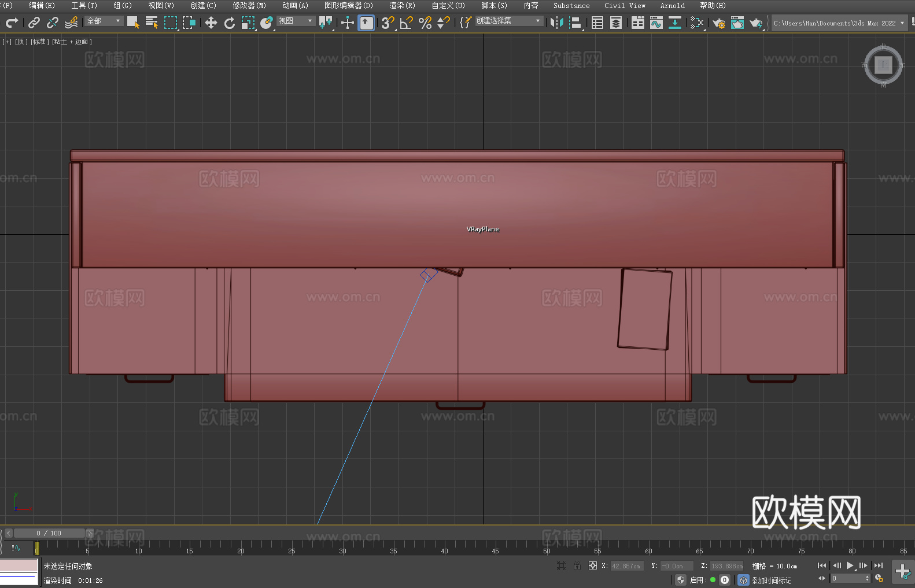Toggle Window/Crossing selection mode

(189, 23)
